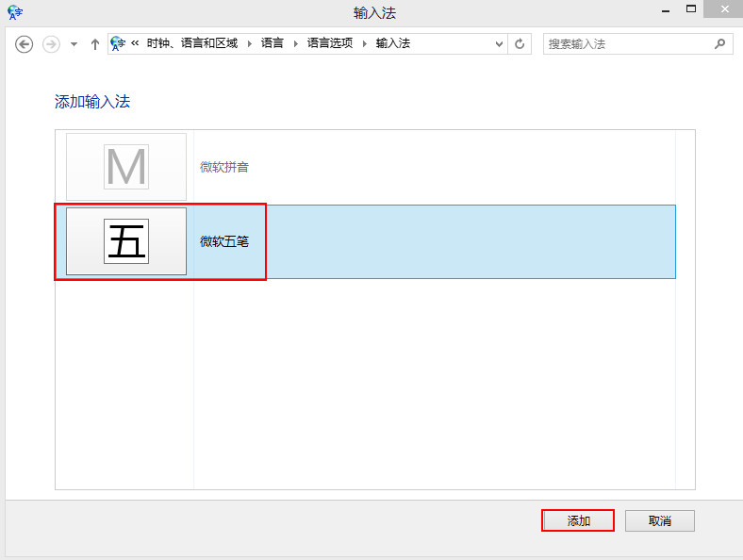Open breadcrumb 时钟、语言和区域
This screenshot has height=560, width=743.
[x=192, y=43]
